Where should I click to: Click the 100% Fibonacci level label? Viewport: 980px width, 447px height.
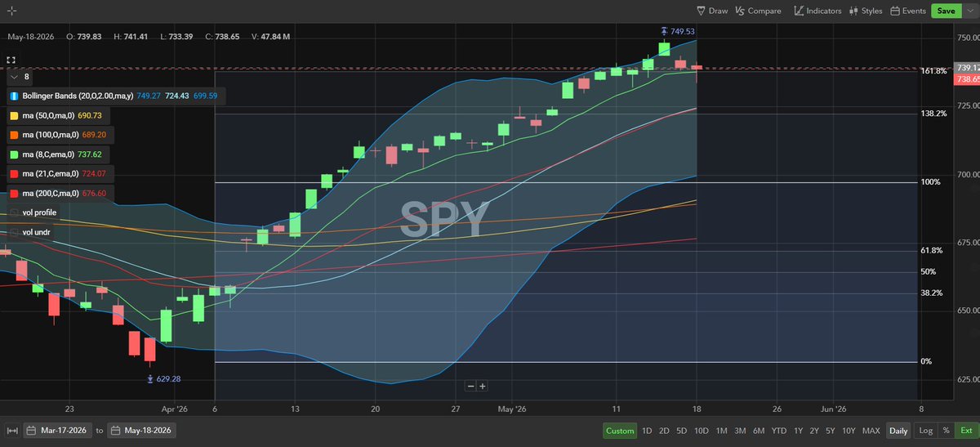pos(930,181)
